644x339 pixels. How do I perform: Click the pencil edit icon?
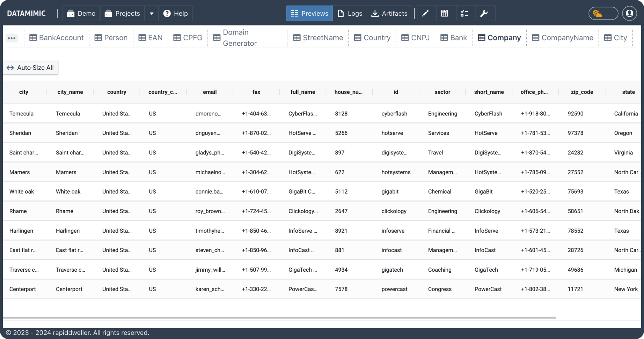425,13
